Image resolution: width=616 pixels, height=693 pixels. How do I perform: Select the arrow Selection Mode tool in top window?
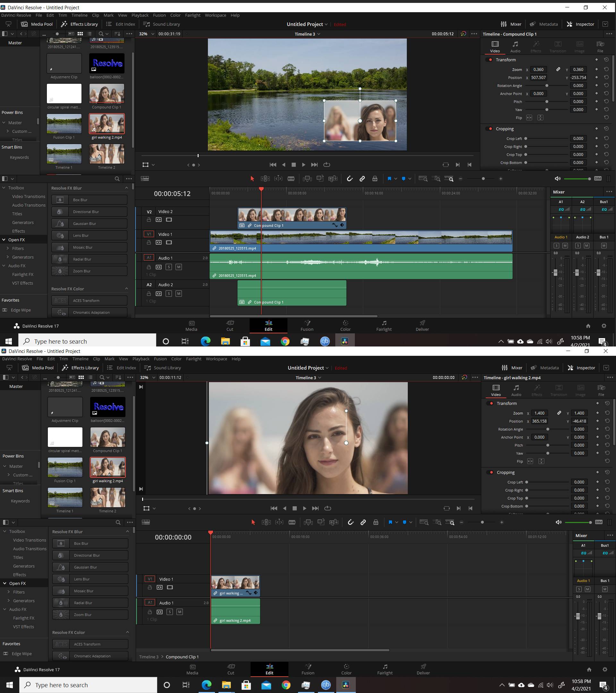click(252, 179)
